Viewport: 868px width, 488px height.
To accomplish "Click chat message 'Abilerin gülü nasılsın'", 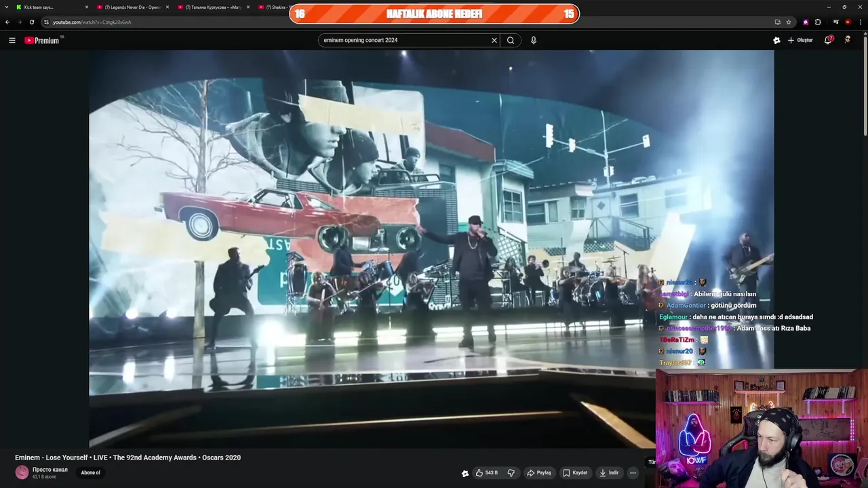I will [x=724, y=294].
